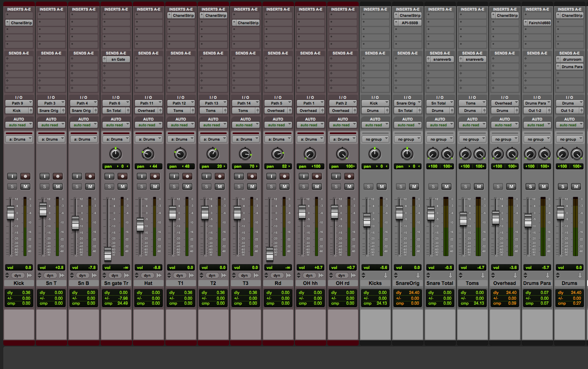This screenshot has width=588, height=369.
Task: Open Kick track automation mode dropdown
Action: coord(19,125)
